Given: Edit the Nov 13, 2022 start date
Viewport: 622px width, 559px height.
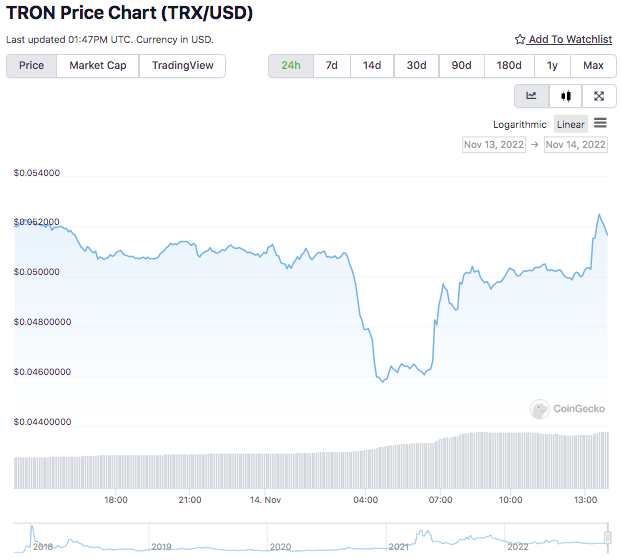Looking at the screenshot, I should 494,145.
